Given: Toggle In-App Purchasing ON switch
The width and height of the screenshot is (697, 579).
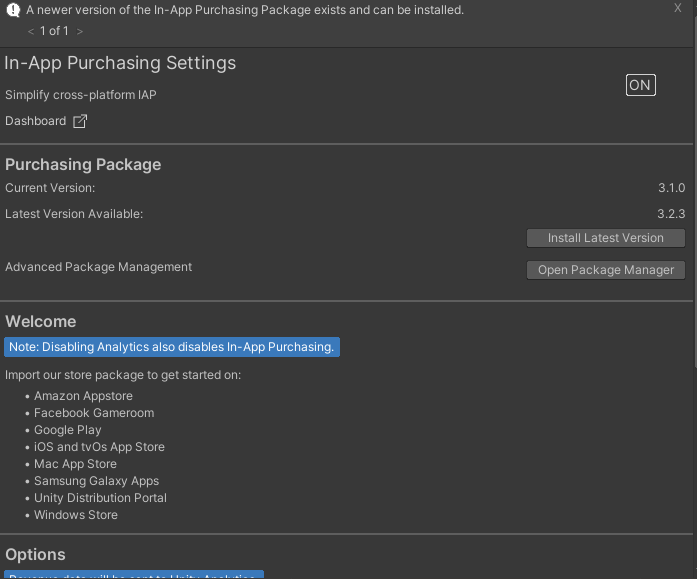Looking at the screenshot, I should pyautogui.click(x=641, y=85).
